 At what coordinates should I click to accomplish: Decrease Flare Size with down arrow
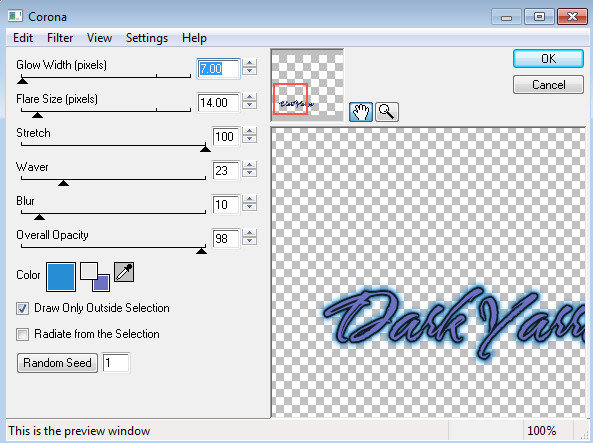pyautogui.click(x=250, y=106)
